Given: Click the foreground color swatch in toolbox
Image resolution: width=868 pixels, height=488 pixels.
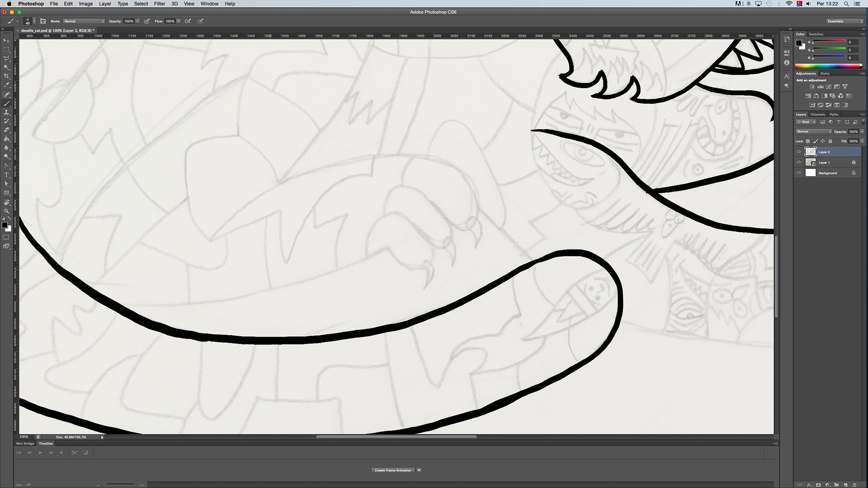Looking at the screenshot, I should point(5,225).
